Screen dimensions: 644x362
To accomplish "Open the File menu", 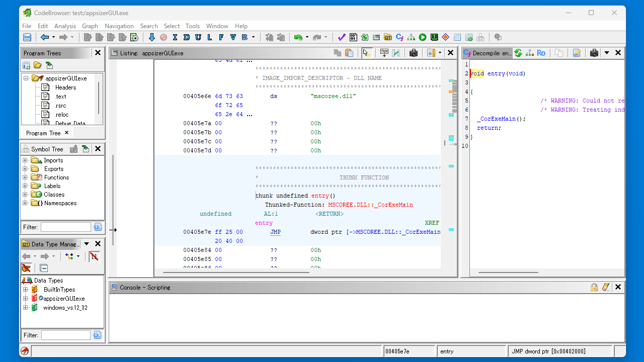I will 27,26.
